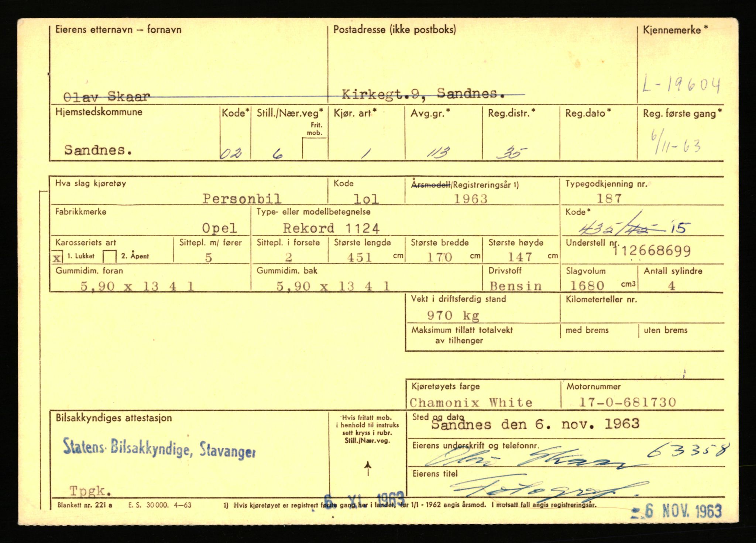Viewport: 756px width, 543px height.
Task: Click the displacement value '1680'
Action: 587,286
